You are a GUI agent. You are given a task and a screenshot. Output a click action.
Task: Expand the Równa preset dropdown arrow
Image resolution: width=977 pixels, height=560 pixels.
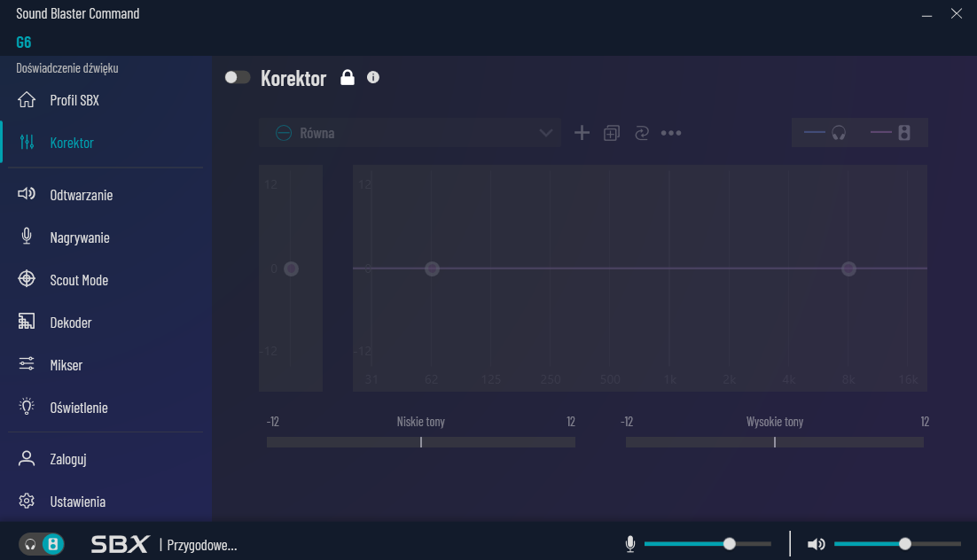(546, 133)
